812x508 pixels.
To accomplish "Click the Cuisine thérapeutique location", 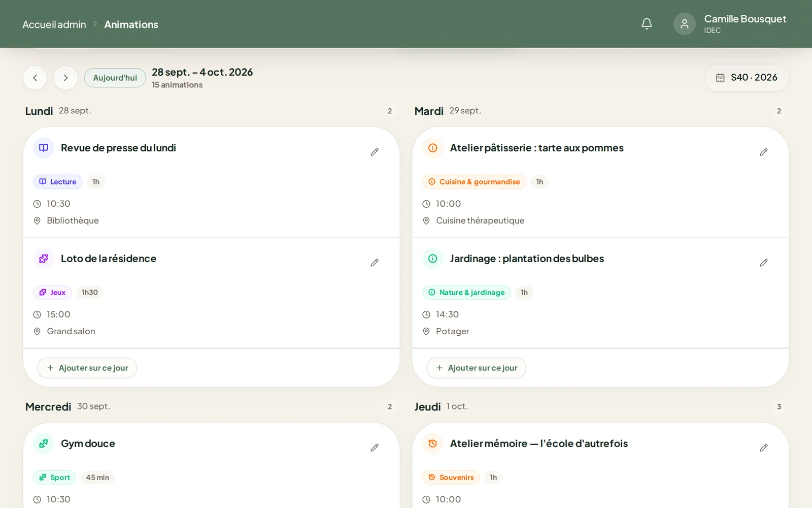I will tap(480, 220).
